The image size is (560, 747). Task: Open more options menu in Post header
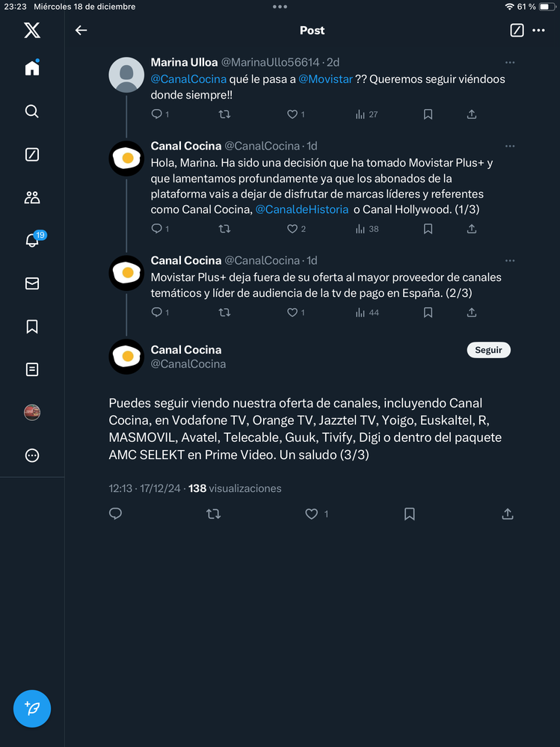point(539,31)
